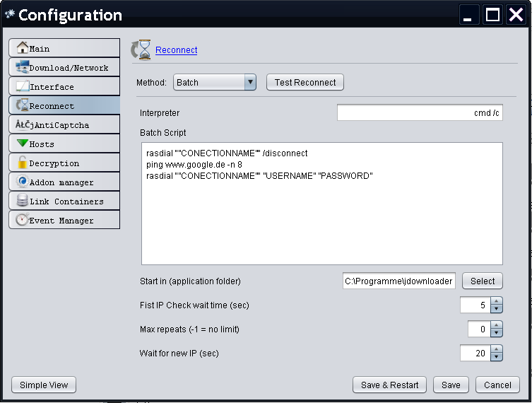Click the Addon manager blue icon

[x=22, y=182]
